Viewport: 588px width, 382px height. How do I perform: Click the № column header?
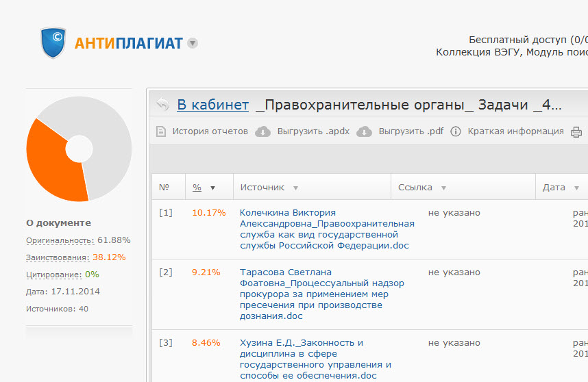[x=164, y=188]
